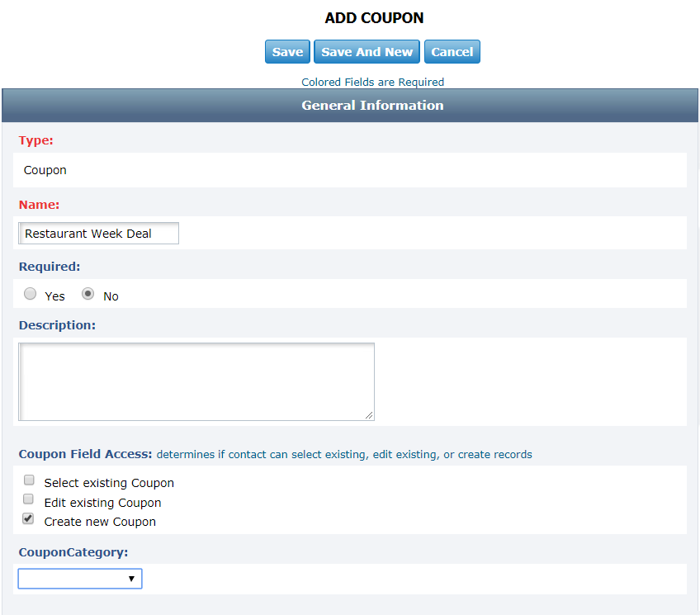Open the CouponCategory dropdown
Image resolution: width=700 pixels, height=615 pixels.
tap(80, 579)
